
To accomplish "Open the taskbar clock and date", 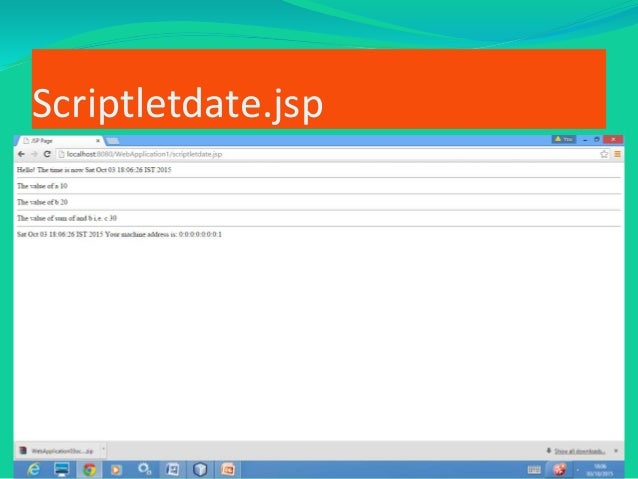I will pyautogui.click(x=600, y=470).
